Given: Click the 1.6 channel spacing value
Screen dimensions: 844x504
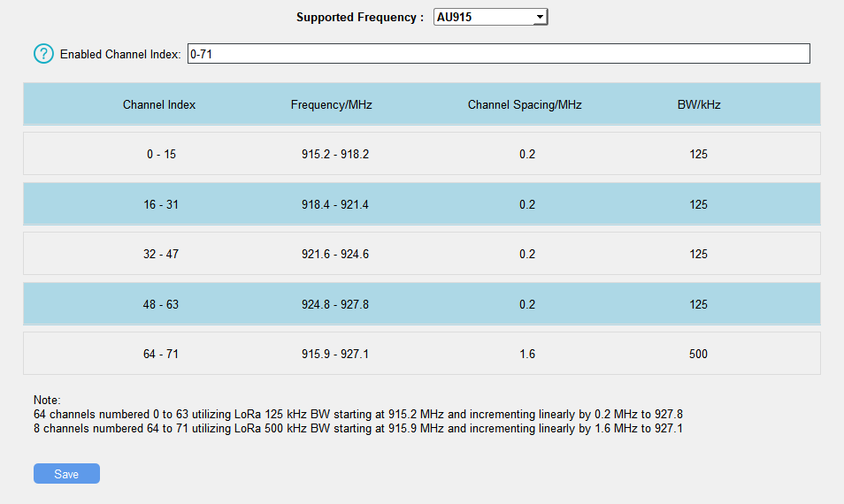Looking at the screenshot, I should (x=527, y=354).
